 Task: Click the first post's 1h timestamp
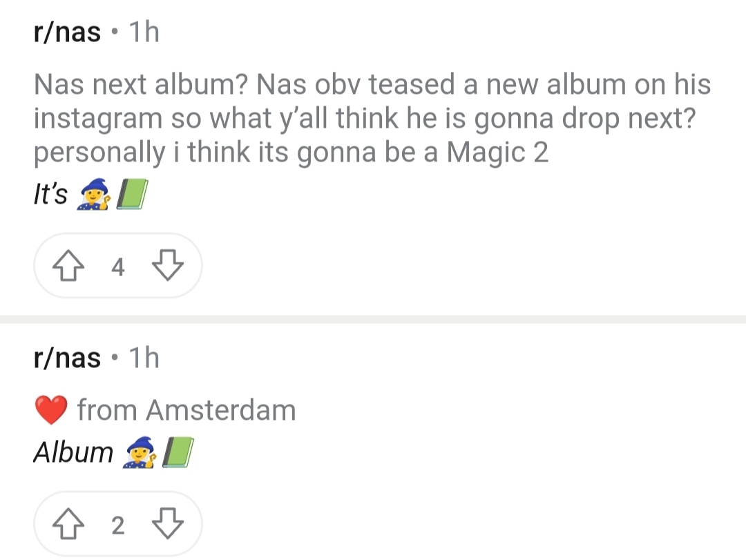[x=144, y=32]
